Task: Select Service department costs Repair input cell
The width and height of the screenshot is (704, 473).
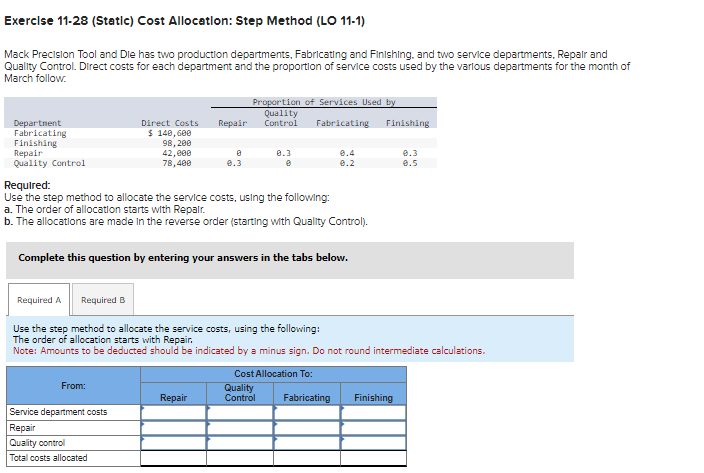Action: pos(174,412)
